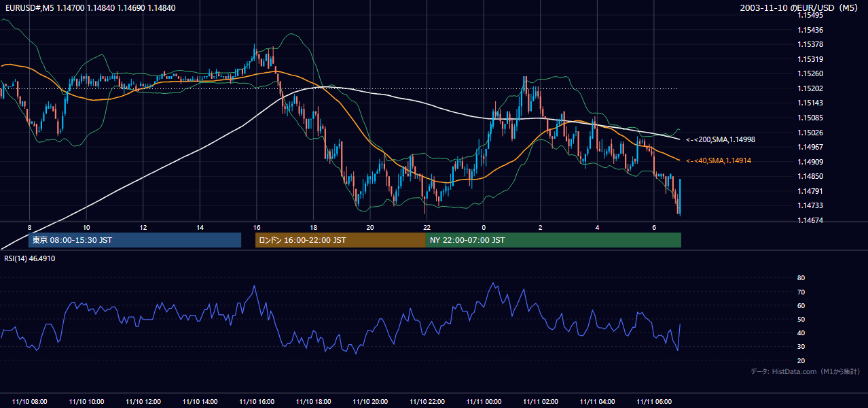Click price level 1.15260 on the axis
This screenshot has width=868, height=408.
point(811,73)
